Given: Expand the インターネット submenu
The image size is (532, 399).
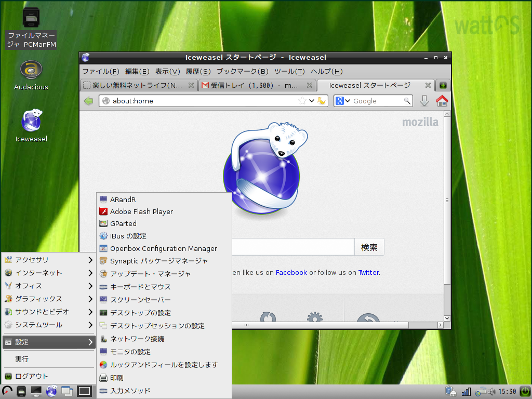Looking at the screenshot, I should (x=49, y=273).
